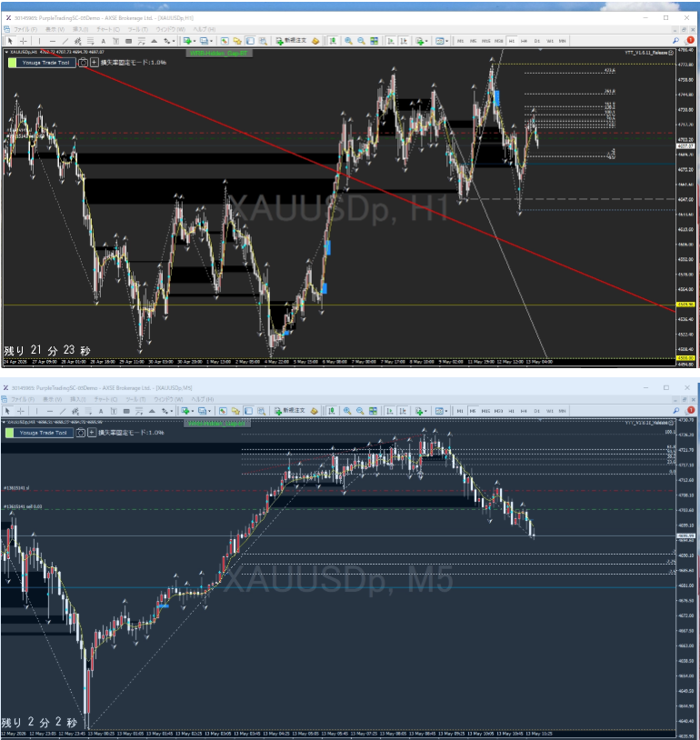Click the zoom in magnifier in H1 window

tap(348, 41)
